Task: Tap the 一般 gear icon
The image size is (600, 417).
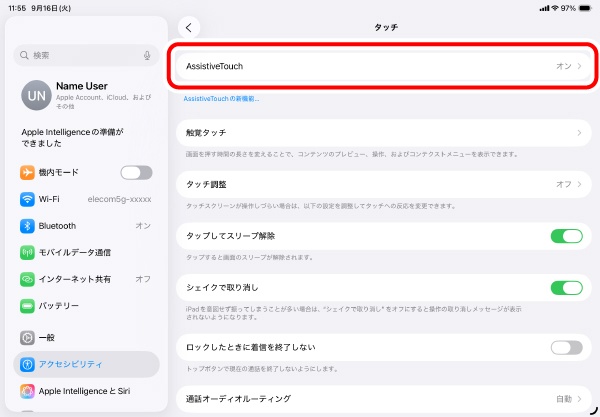Action: coord(27,338)
